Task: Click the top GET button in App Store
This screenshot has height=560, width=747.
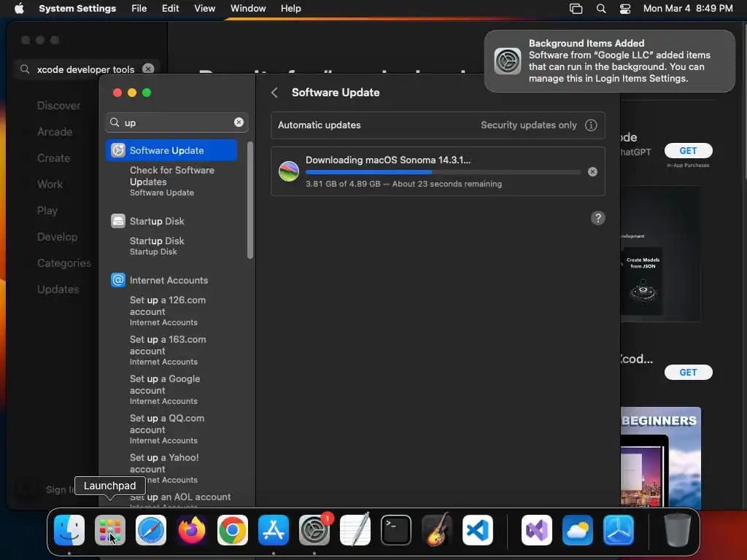Action: coord(688,150)
